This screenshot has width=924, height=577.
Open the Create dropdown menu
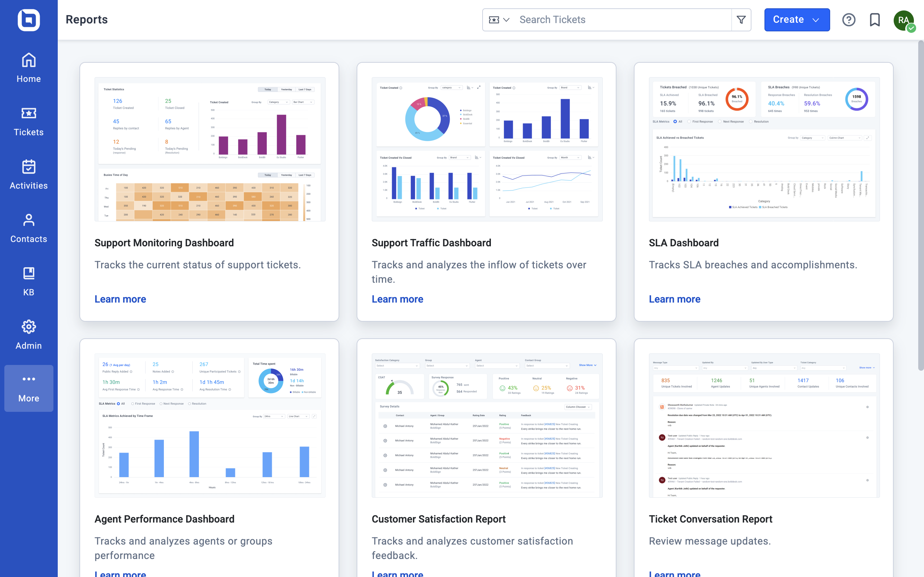[x=797, y=19]
